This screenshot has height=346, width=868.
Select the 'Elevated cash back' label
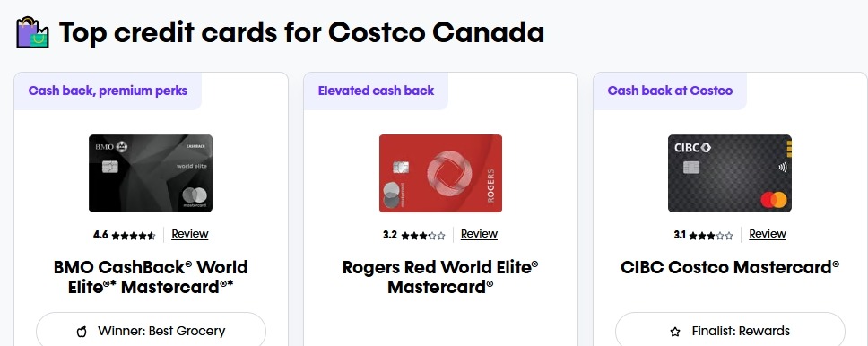376,91
